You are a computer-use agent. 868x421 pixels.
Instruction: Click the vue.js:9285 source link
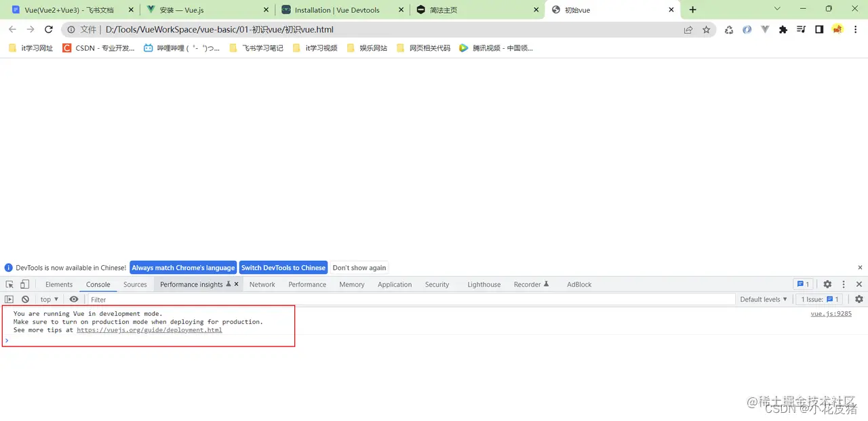(830, 313)
